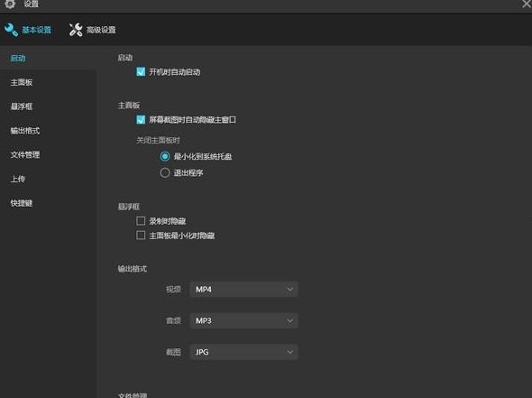This screenshot has height=398, width=532.
Task: Select 最小化到系统托盘 radio option
Action: pos(165,156)
